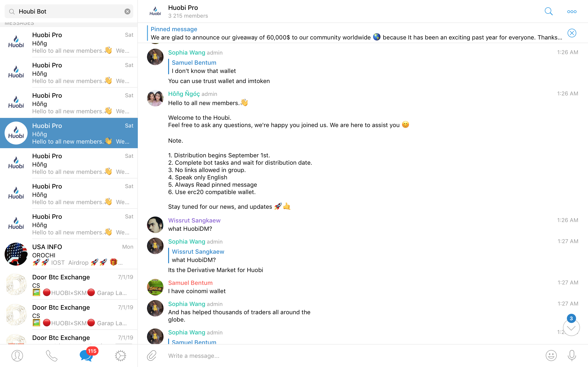The height and width of the screenshot is (367, 588).
Task: Dismiss the pinned message with X
Action: 572,33
